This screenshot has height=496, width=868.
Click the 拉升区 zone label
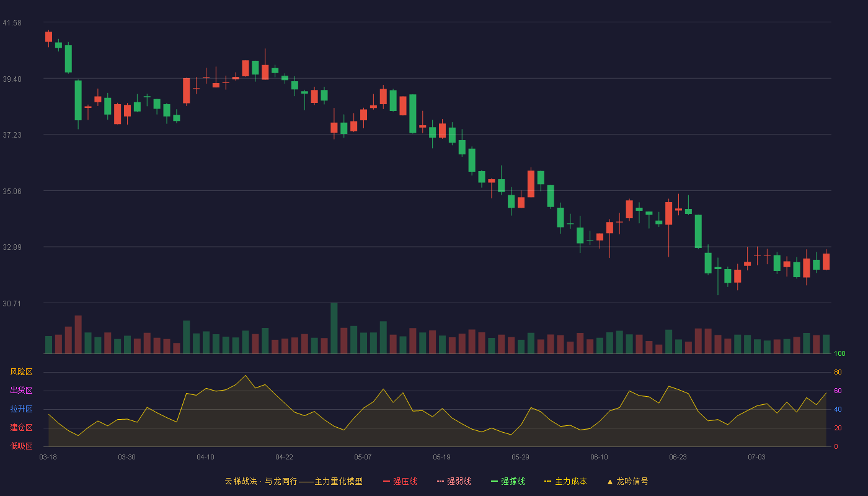pyautogui.click(x=21, y=409)
